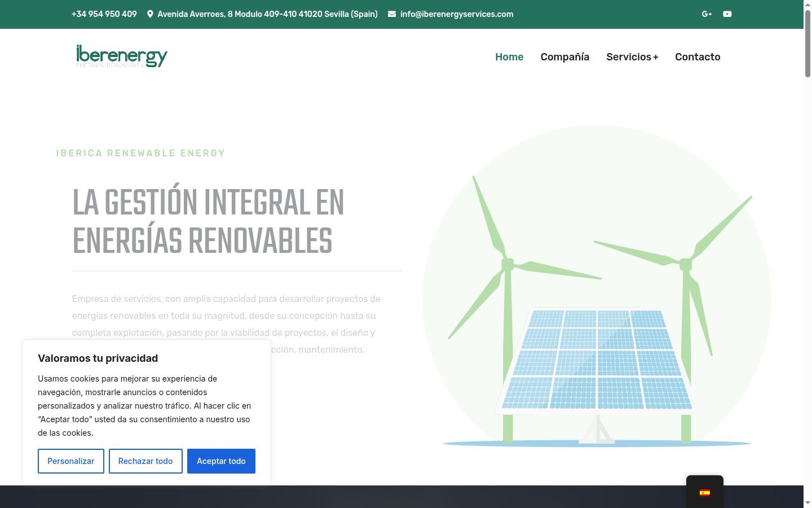
Task: Click the "Usamos cookies para mejorar" notice text
Action: point(144,406)
